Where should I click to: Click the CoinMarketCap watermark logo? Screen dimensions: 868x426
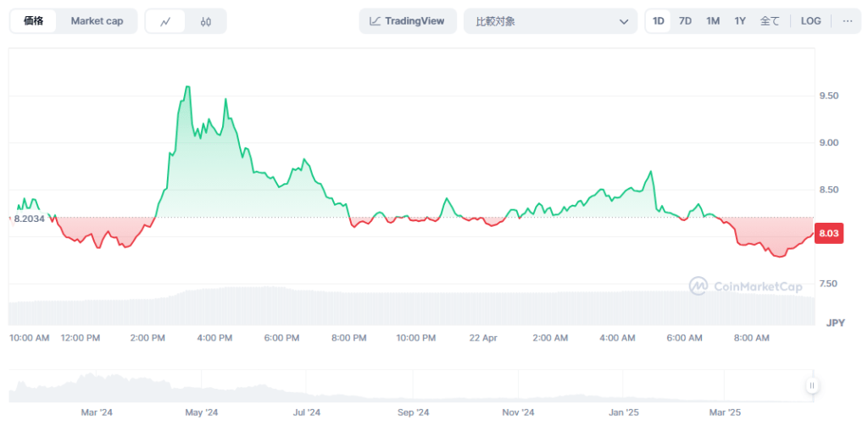(745, 286)
